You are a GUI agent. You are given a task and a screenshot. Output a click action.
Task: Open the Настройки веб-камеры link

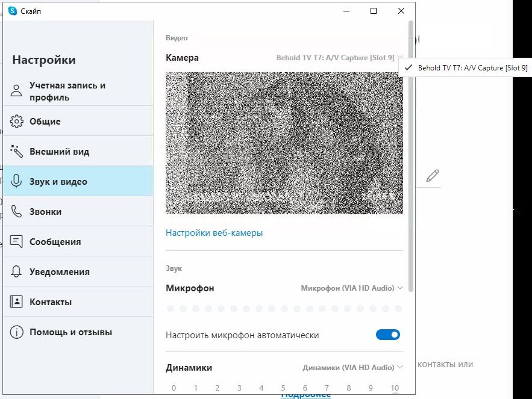pos(214,233)
